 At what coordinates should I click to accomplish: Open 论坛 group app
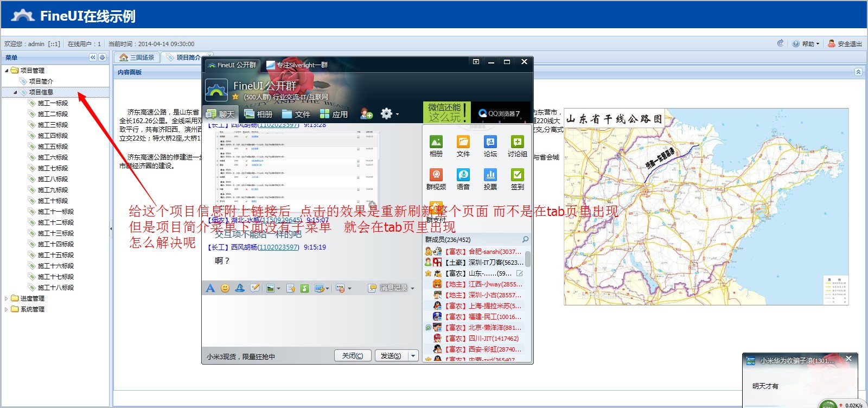tap(490, 146)
